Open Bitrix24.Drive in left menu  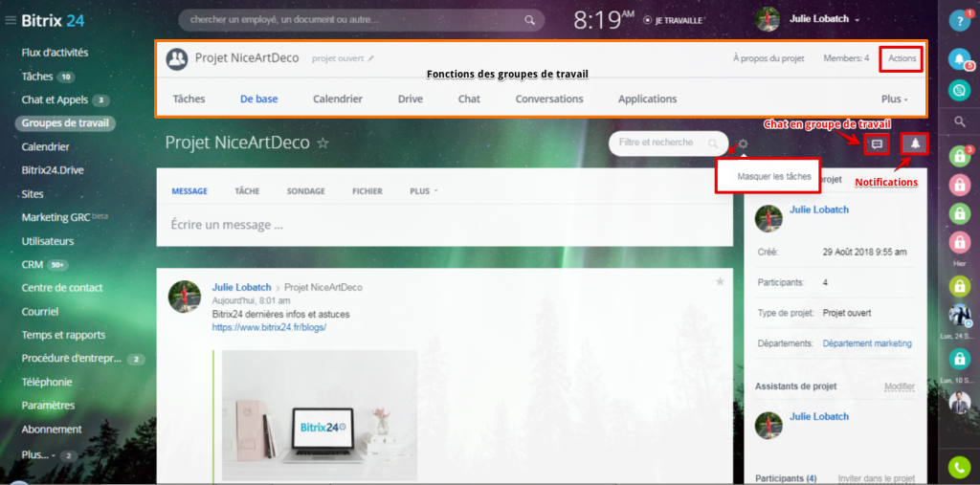53,170
